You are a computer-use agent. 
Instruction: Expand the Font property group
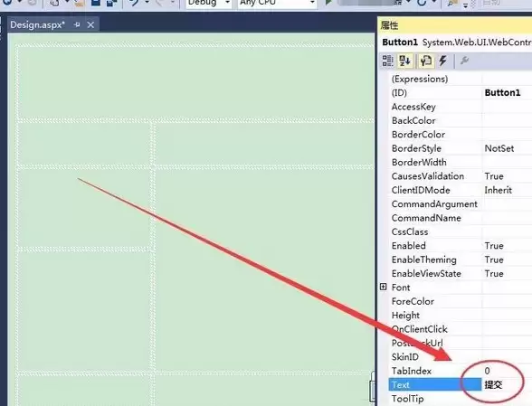tap(383, 287)
